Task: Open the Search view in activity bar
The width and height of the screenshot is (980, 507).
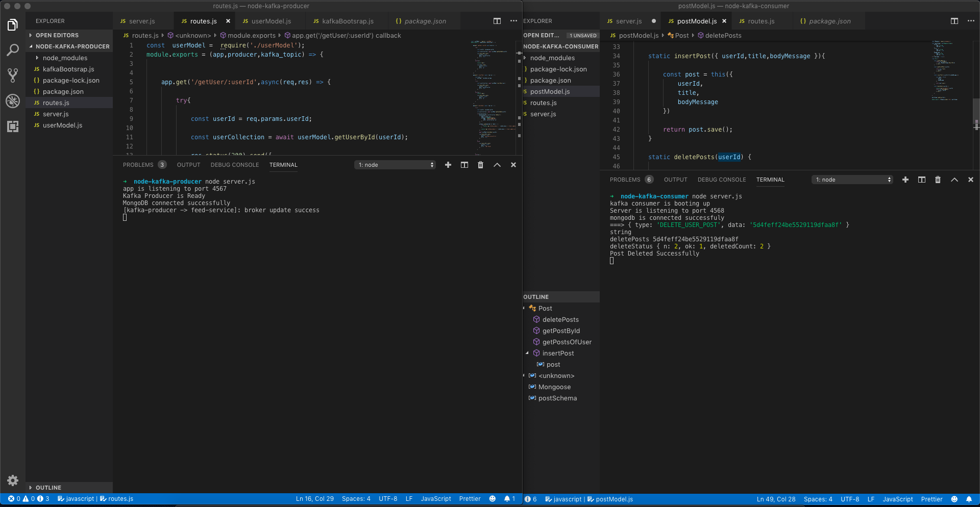Action: 13,50
